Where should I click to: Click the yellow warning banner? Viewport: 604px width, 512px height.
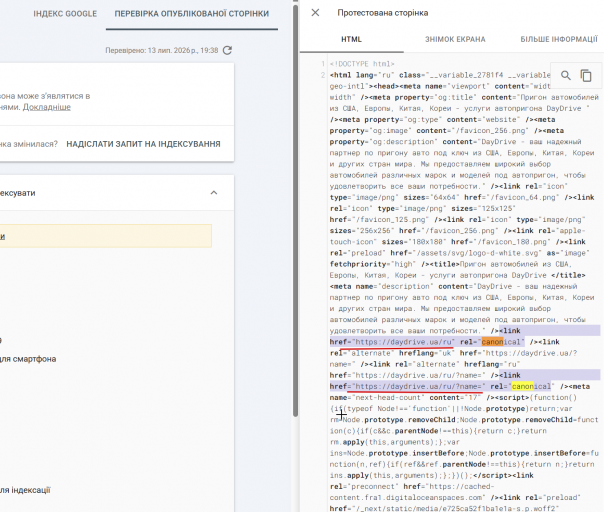coord(106,236)
